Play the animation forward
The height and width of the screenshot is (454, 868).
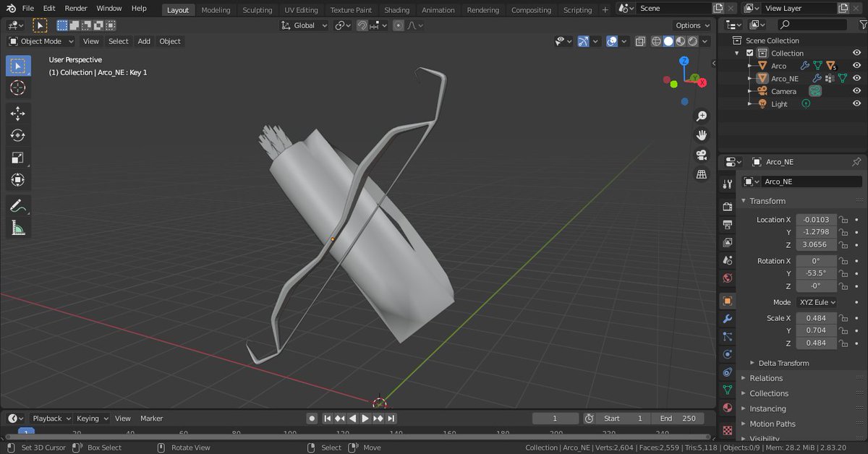365,418
